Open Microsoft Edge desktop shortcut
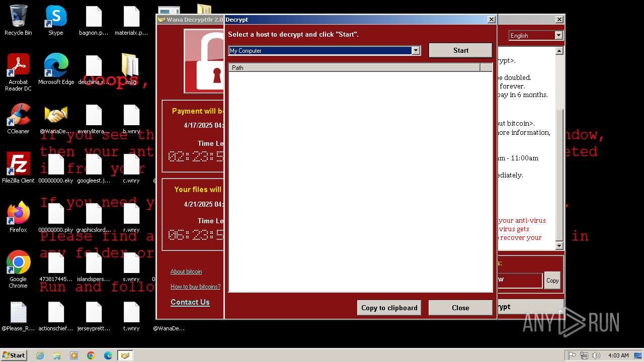The image size is (644, 362). click(x=56, y=69)
